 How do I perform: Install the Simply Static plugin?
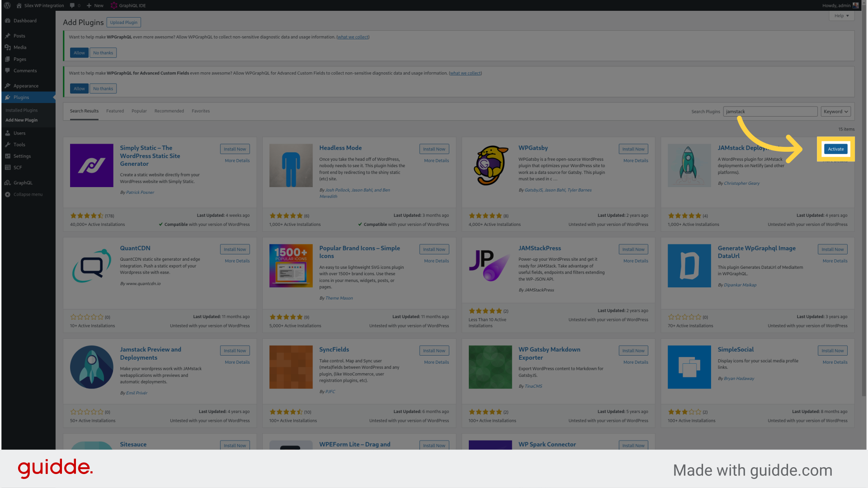[x=235, y=149]
